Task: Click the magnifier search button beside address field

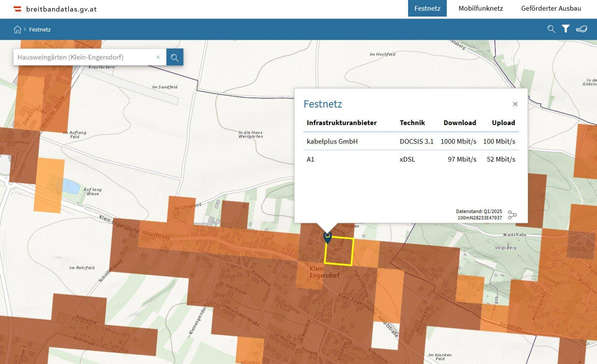Action: pyautogui.click(x=175, y=57)
